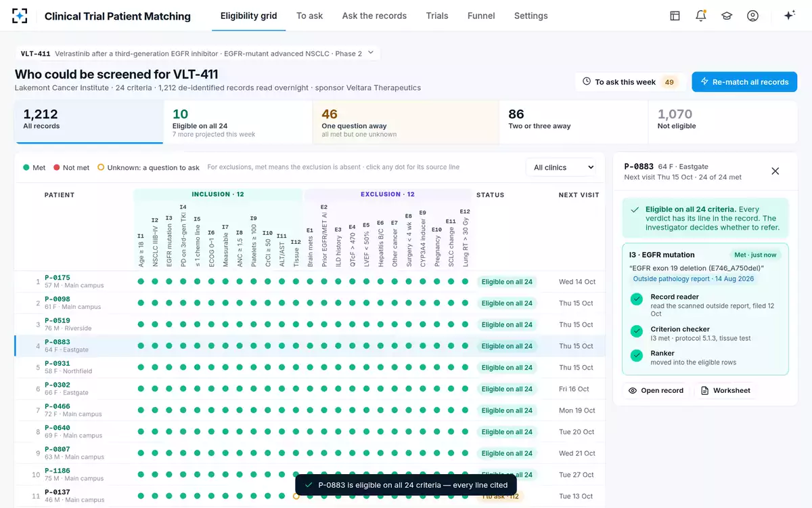The height and width of the screenshot is (508, 812).
Task: Open the Settings tab
Action: [x=531, y=16]
